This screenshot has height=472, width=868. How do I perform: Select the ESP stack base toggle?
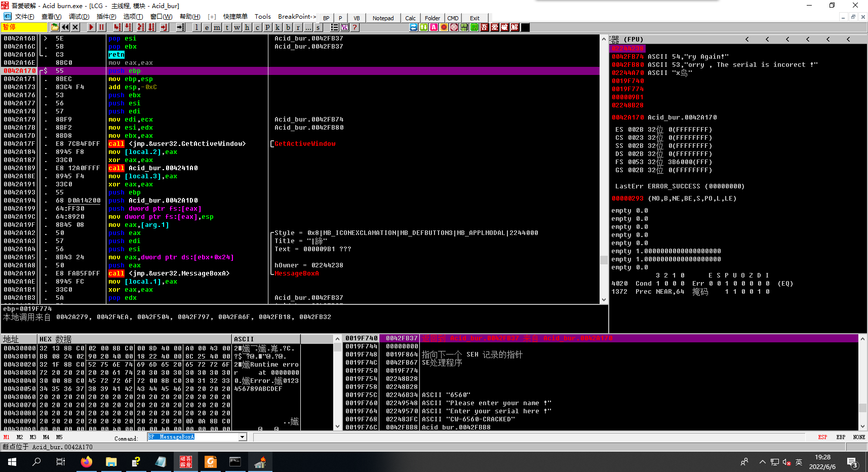point(822,437)
